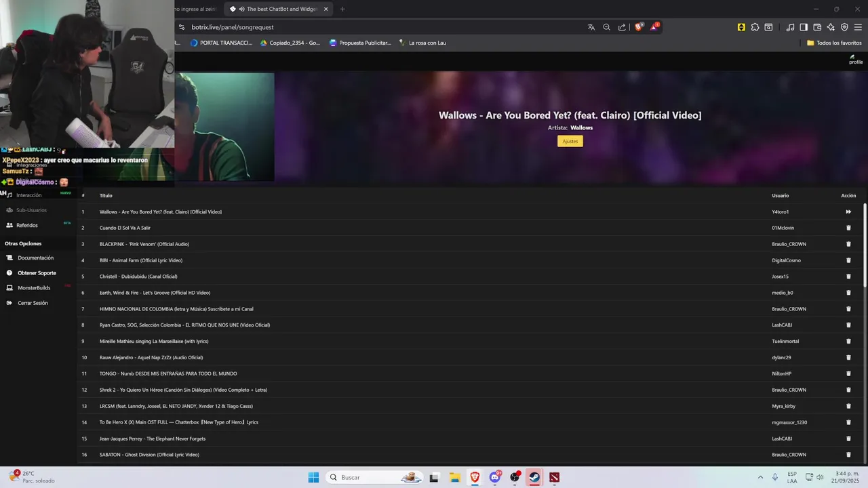Click the 'Usuario' column header
The width and height of the screenshot is (868, 488).
click(780, 195)
